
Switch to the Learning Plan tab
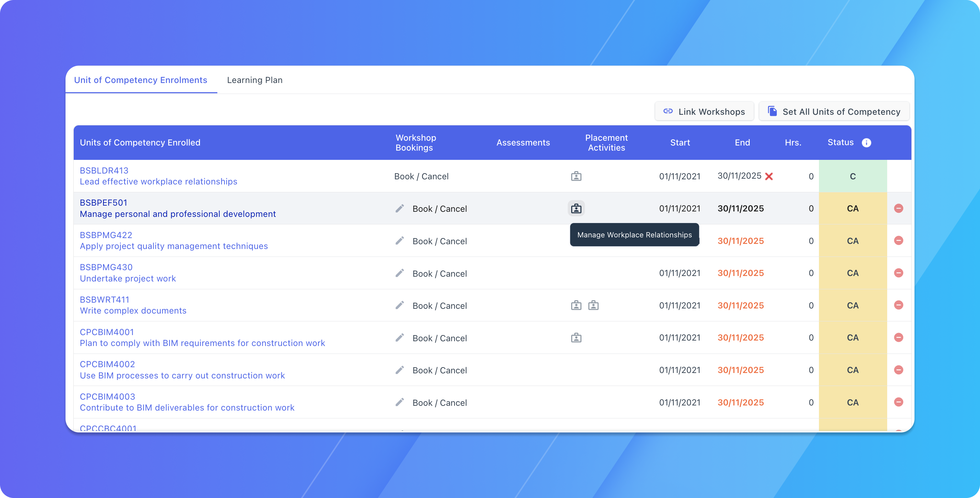(x=255, y=80)
